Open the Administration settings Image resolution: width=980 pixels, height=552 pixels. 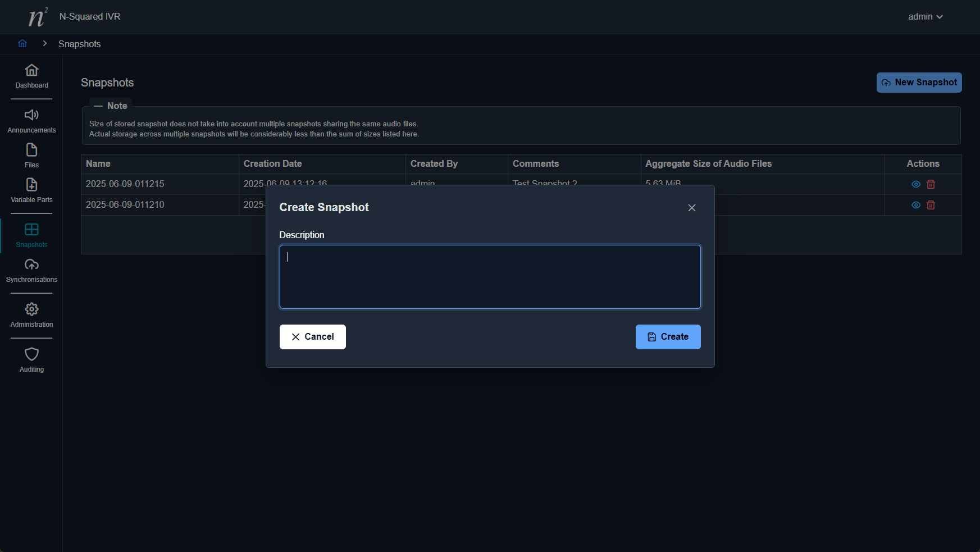click(31, 316)
